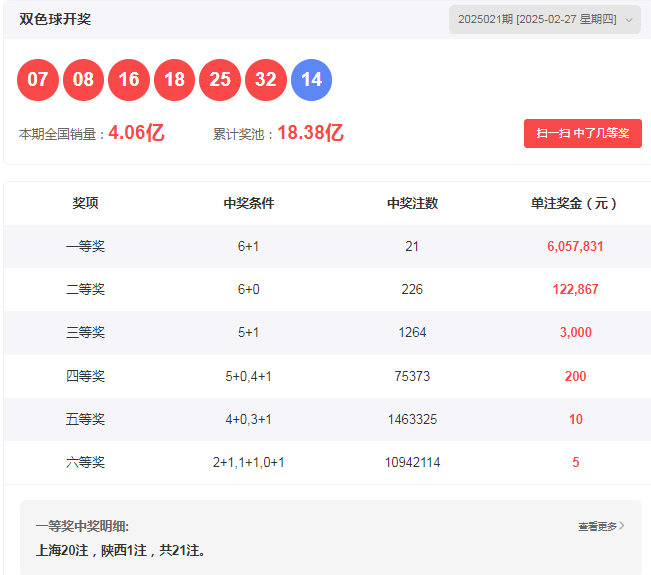Image resolution: width=651 pixels, height=575 pixels.
Task: Click red lottery ball 32
Action: [265, 80]
